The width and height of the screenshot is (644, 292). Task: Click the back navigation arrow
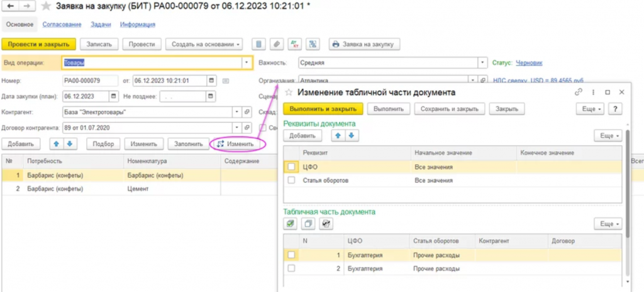[11, 6]
